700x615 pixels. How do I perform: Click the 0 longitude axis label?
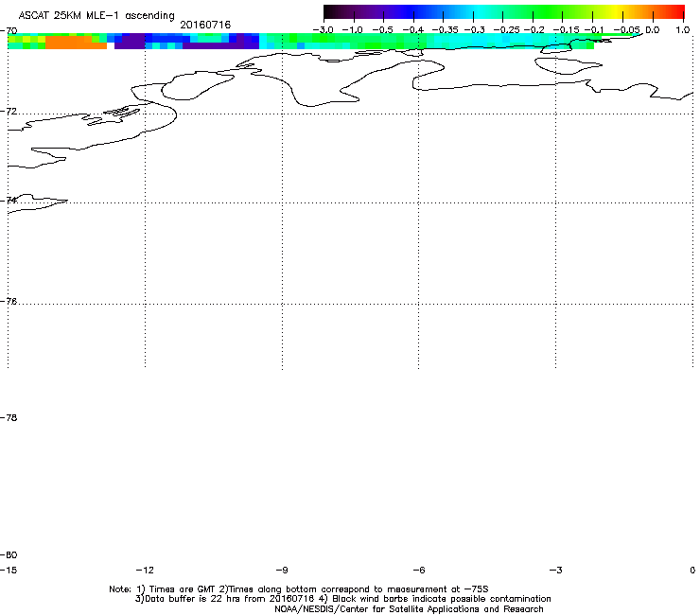(692, 570)
